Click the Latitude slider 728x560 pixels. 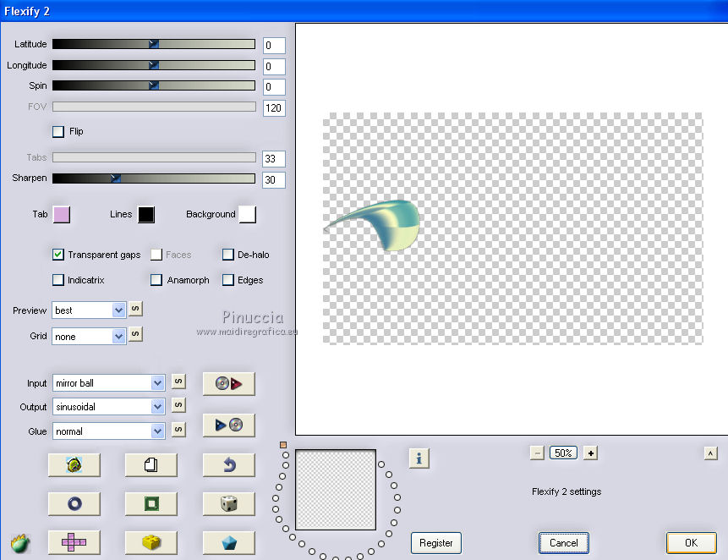click(x=154, y=44)
